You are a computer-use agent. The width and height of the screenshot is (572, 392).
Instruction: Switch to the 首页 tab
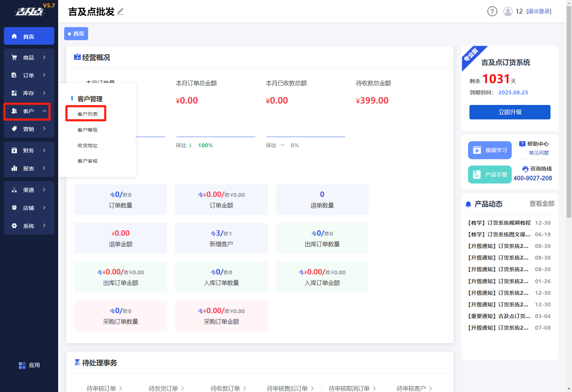[76, 34]
